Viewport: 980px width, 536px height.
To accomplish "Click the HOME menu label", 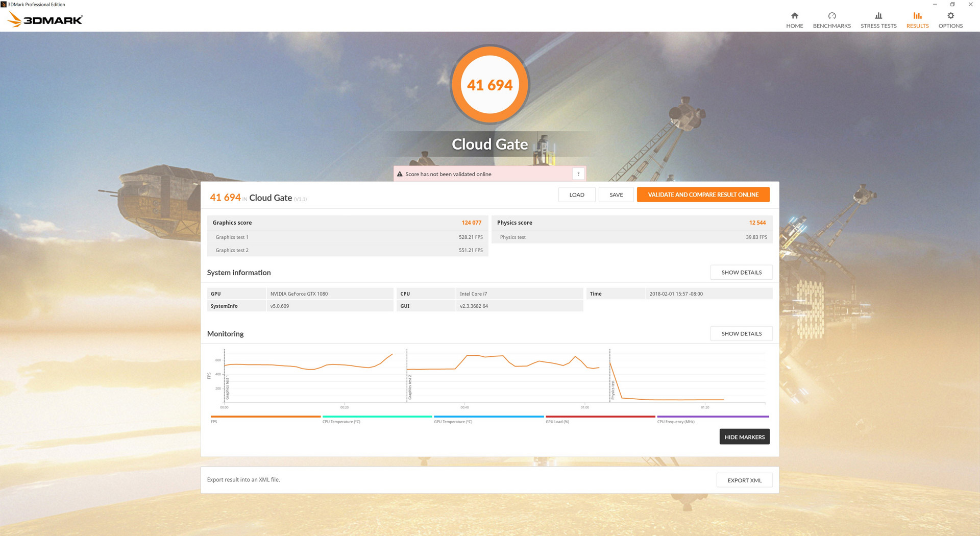I will click(794, 26).
